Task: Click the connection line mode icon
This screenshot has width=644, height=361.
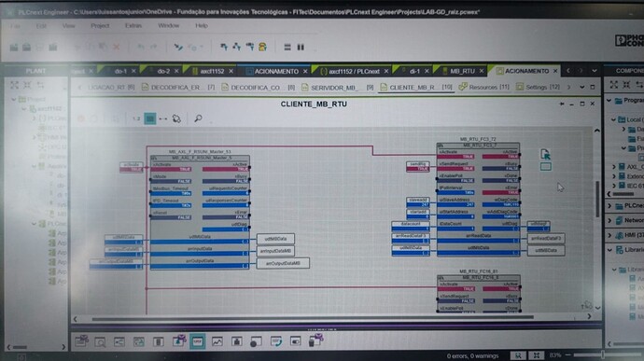Action: click(163, 118)
